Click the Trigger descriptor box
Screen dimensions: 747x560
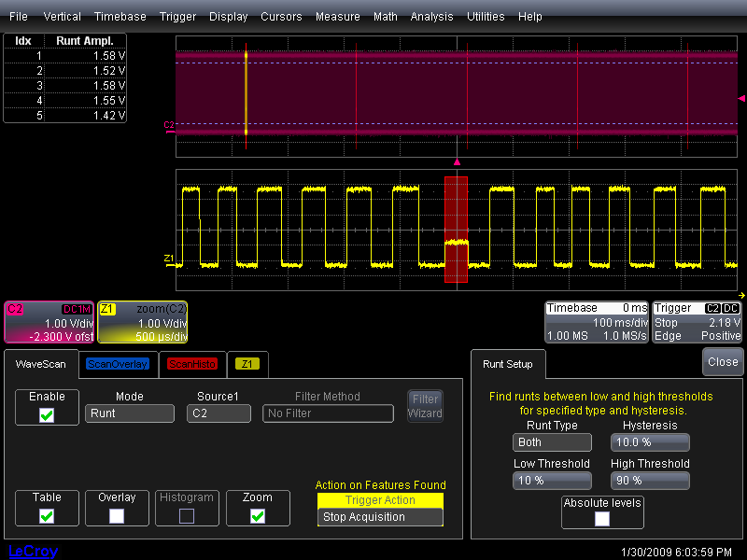tap(698, 322)
